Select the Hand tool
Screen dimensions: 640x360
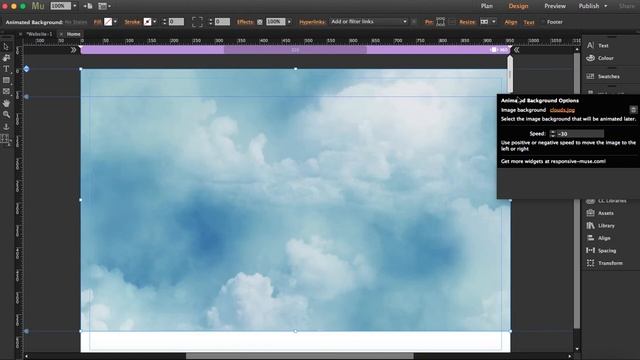[6, 103]
